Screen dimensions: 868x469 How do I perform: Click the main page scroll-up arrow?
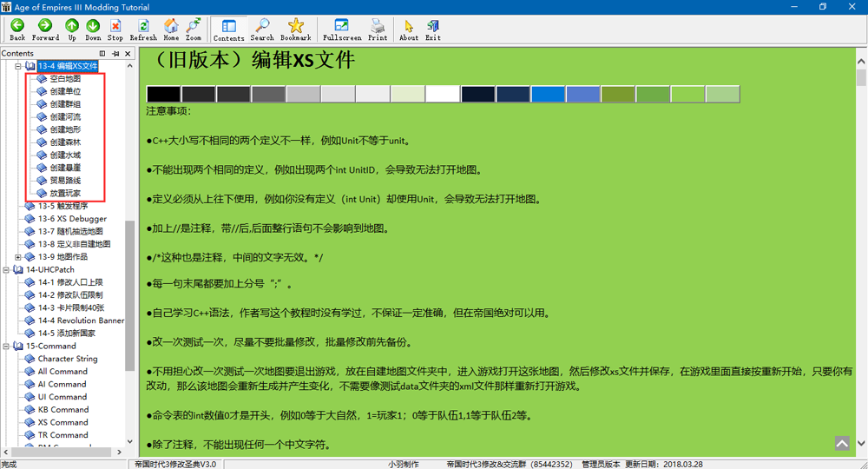click(x=861, y=62)
